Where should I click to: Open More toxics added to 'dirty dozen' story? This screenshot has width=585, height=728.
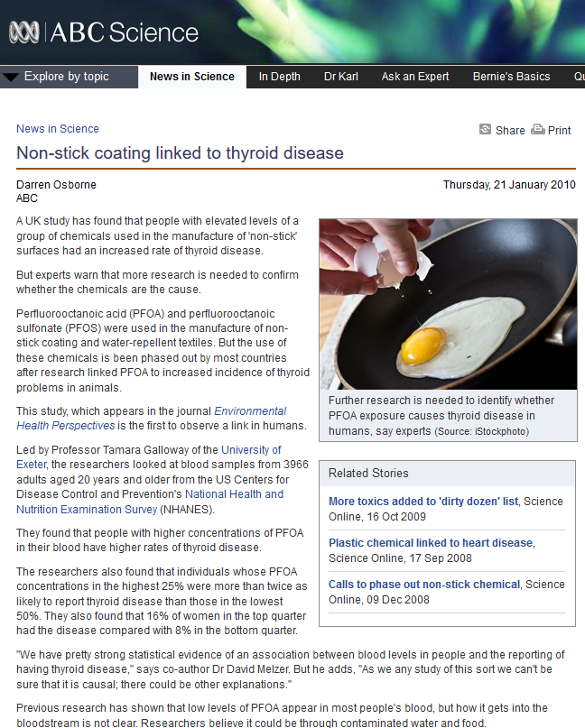tap(423, 502)
